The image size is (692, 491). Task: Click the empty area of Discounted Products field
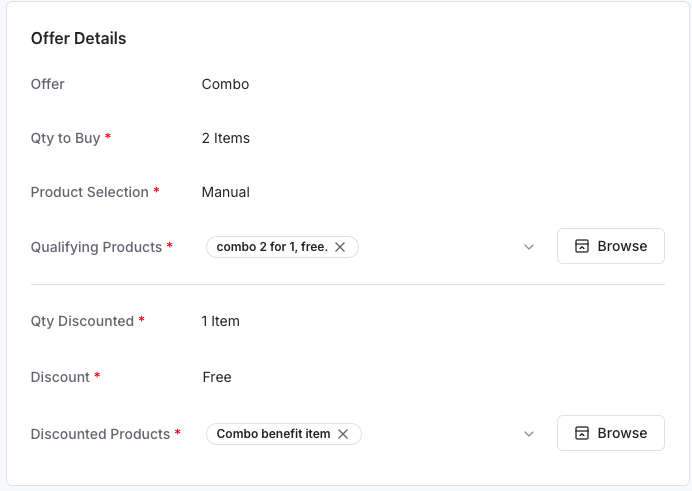tap(440, 434)
